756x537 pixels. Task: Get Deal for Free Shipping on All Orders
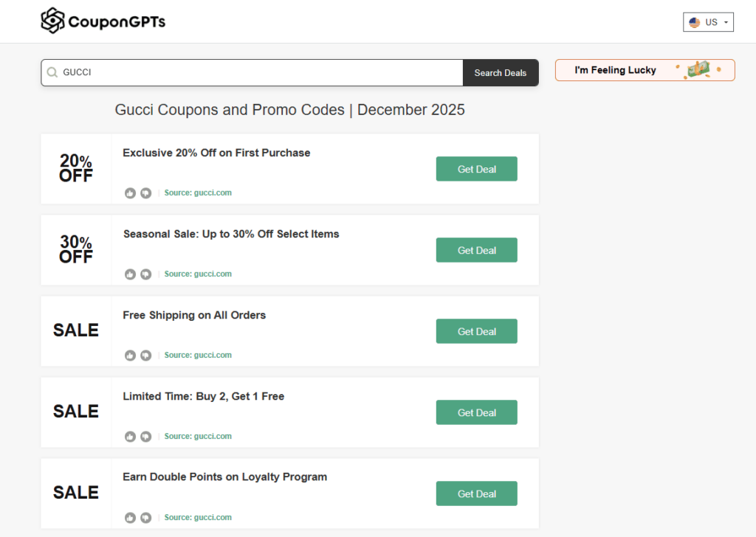(477, 331)
